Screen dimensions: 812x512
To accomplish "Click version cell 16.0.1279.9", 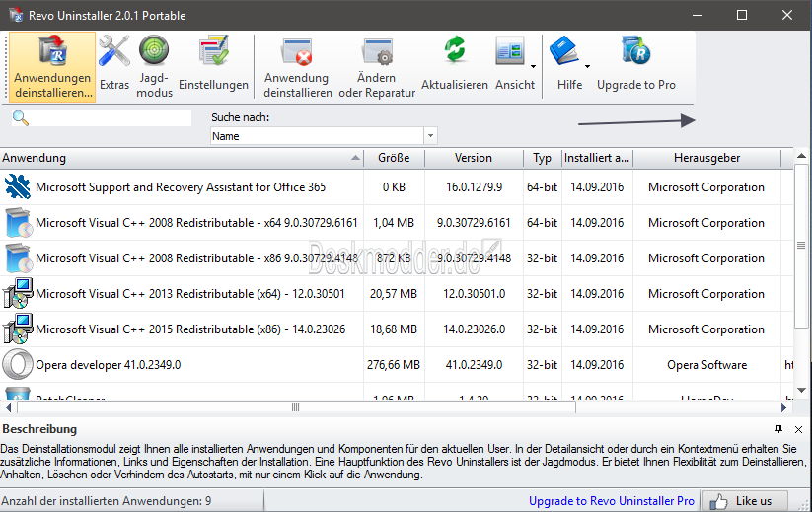I will coord(475,187).
